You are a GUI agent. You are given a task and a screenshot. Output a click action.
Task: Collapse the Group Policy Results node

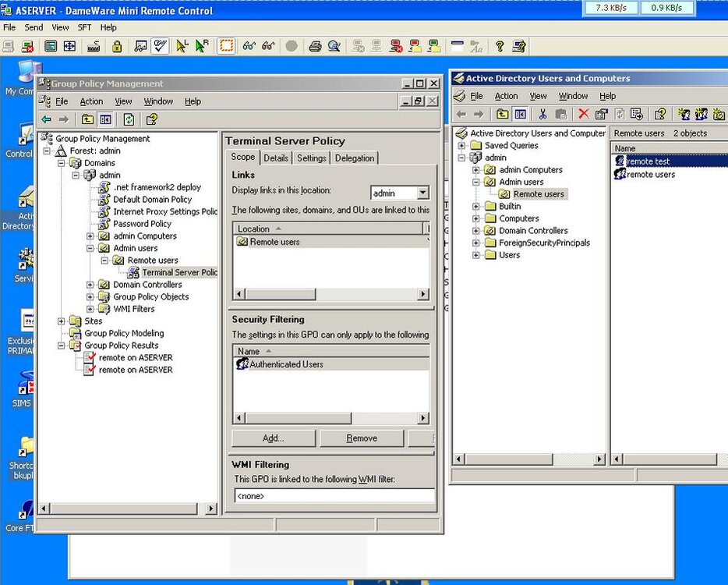[62, 346]
